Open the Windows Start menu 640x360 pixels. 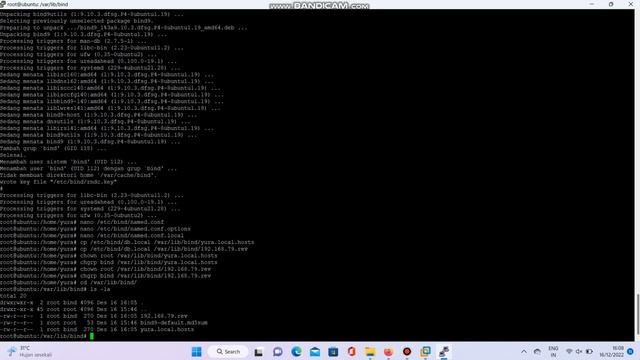(196, 351)
